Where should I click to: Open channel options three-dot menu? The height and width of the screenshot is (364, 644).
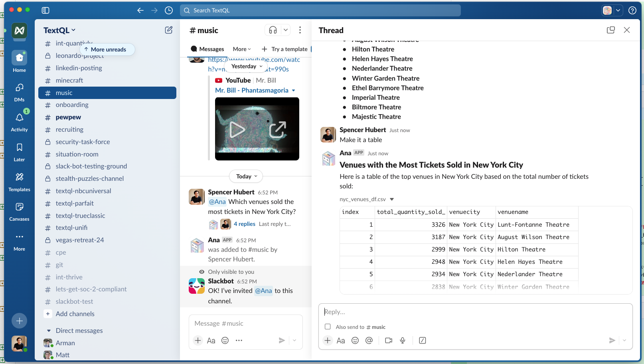click(x=300, y=30)
